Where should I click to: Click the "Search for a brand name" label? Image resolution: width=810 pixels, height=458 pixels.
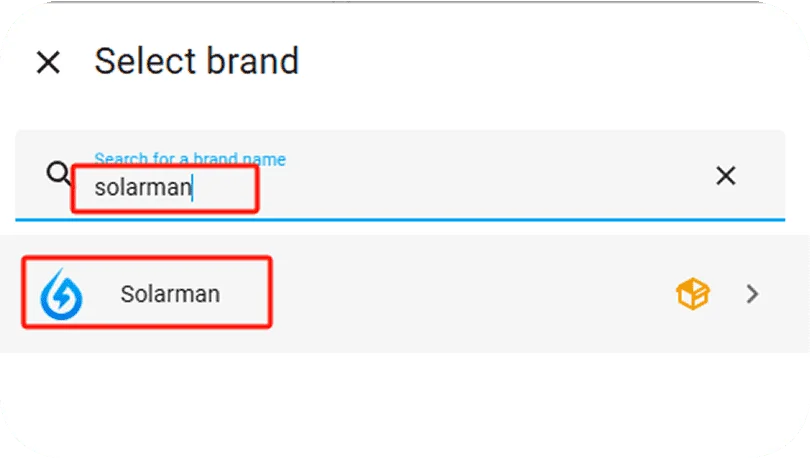tap(189, 159)
